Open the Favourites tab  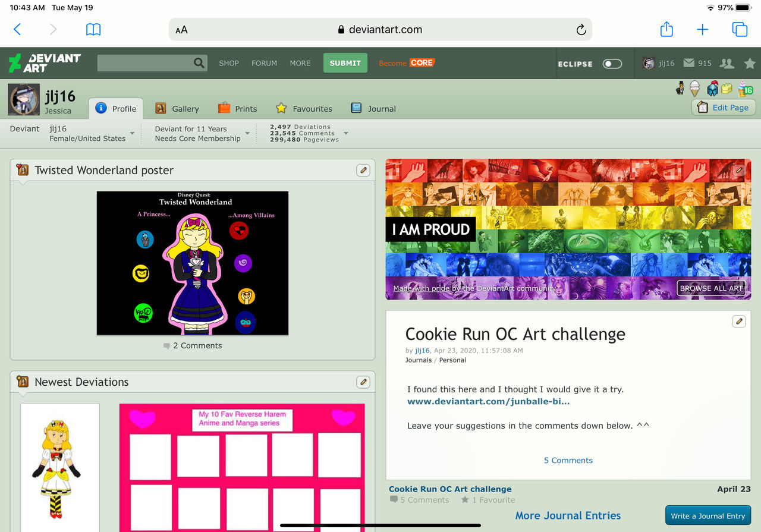(x=304, y=108)
